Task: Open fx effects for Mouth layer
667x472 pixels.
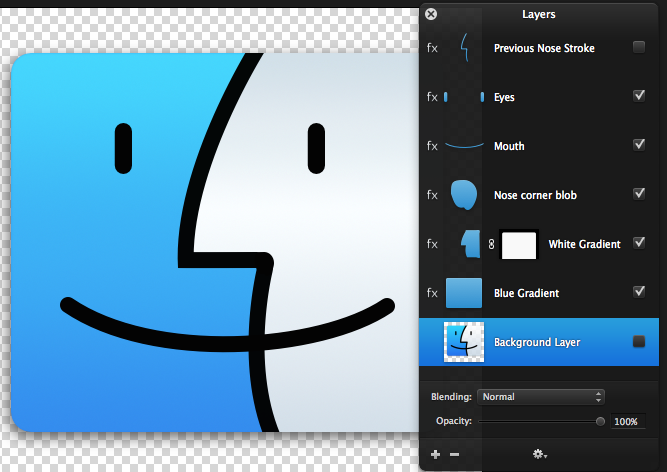Action: (432, 146)
